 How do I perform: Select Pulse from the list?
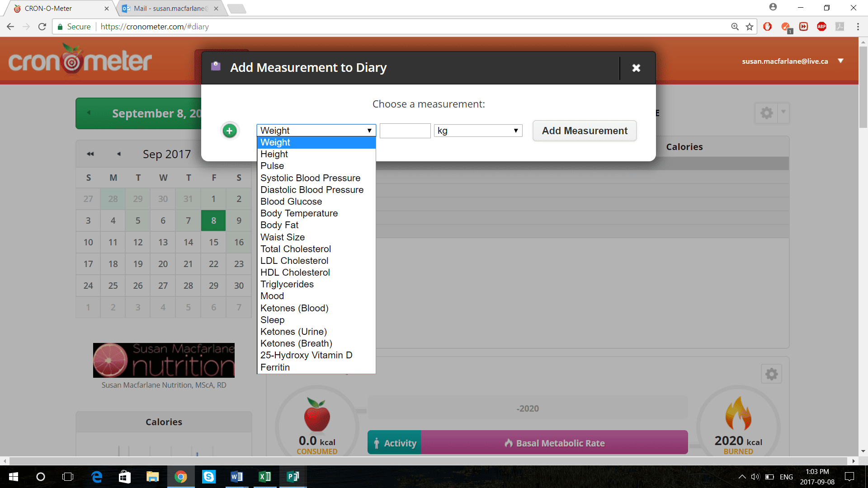tap(316, 166)
